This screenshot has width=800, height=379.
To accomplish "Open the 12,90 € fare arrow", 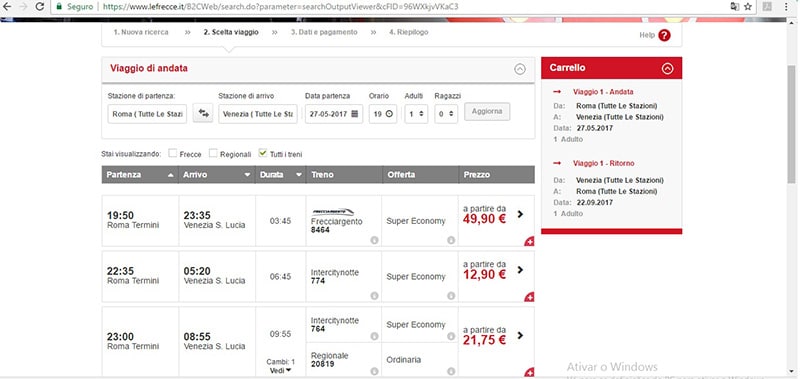I will point(520,270).
